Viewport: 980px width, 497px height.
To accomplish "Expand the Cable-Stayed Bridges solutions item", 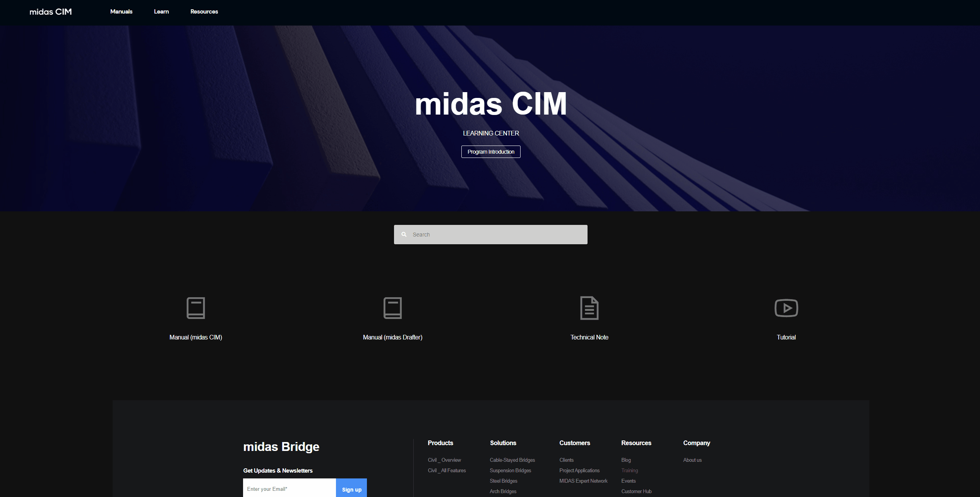I will pos(512,459).
